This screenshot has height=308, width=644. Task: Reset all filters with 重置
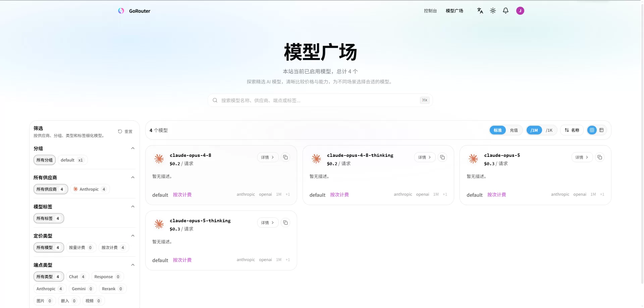(125, 131)
